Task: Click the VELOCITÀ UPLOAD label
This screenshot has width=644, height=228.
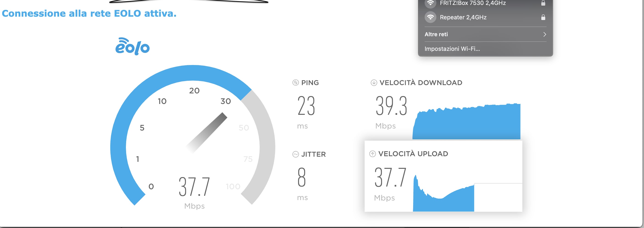Action: click(x=413, y=154)
